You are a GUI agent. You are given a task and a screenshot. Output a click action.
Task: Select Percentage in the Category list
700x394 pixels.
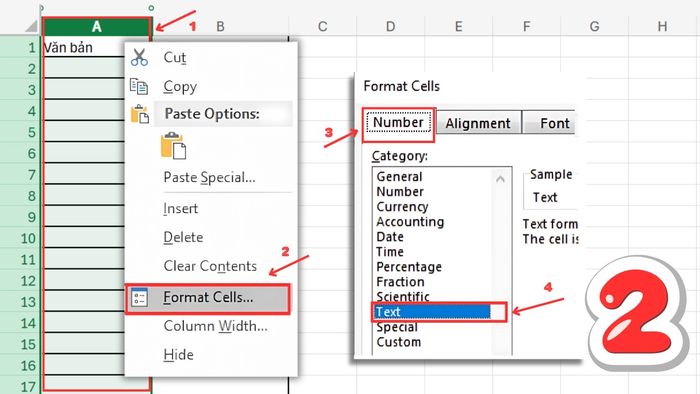408,267
